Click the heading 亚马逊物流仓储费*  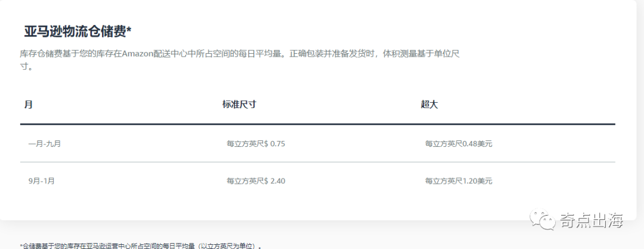(78, 32)
